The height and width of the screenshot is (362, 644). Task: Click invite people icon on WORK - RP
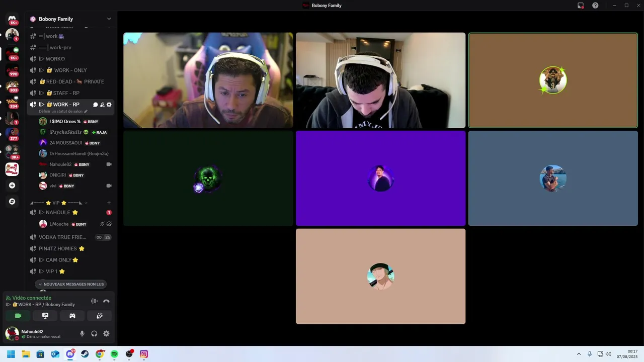pyautogui.click(x=102, y=105)
